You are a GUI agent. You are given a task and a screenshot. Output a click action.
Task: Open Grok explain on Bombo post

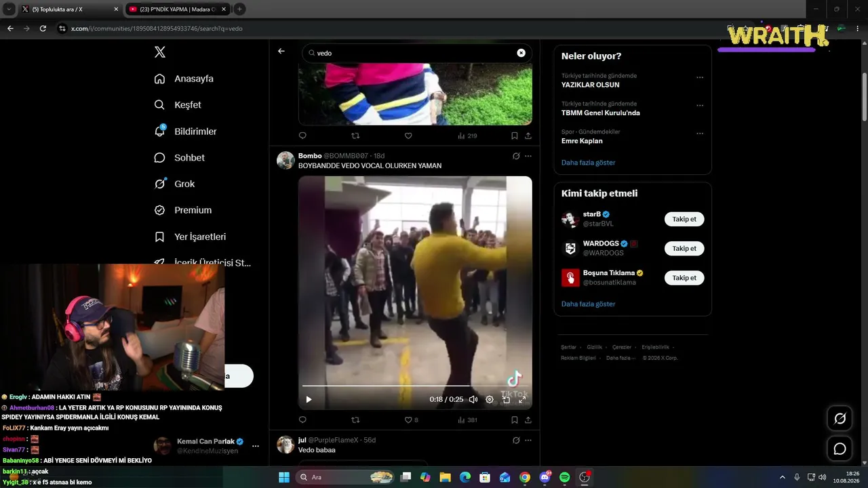516,156
